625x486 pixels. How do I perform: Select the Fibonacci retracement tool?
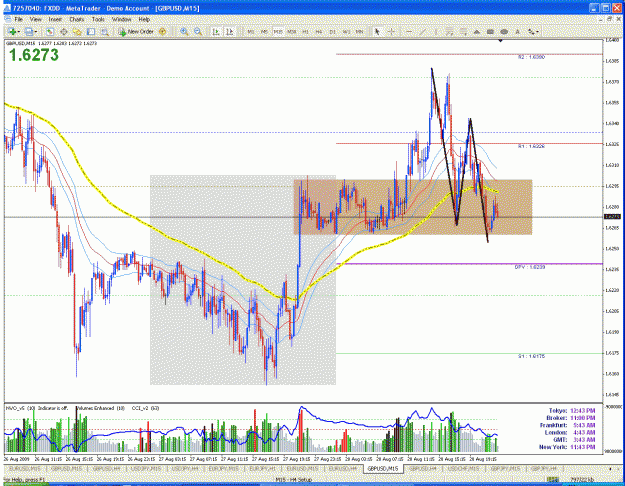click(x=463, y=31)
